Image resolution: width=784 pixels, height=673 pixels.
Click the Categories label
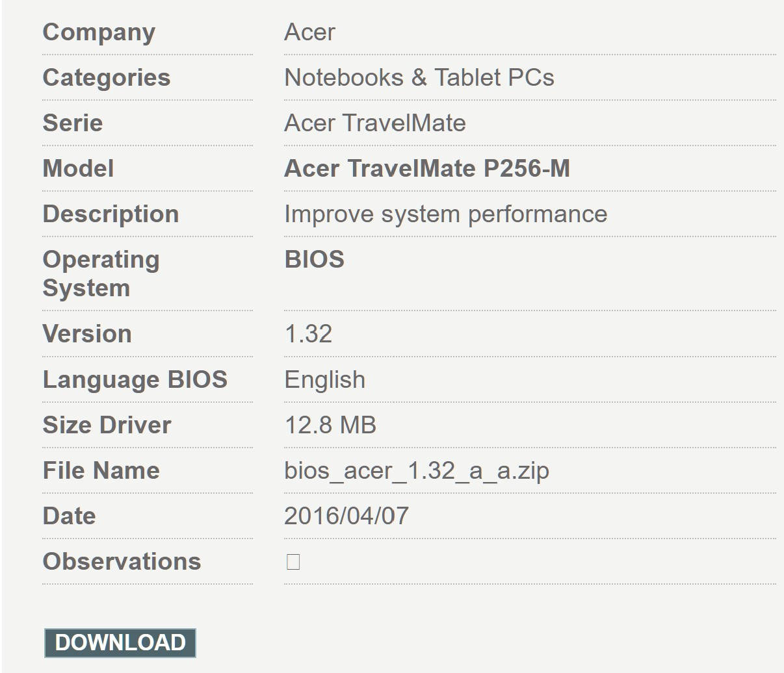coord(107,77)
